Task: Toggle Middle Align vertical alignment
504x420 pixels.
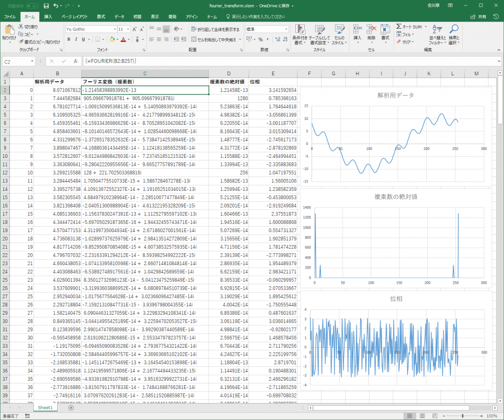Action: (x=159, y=29)
